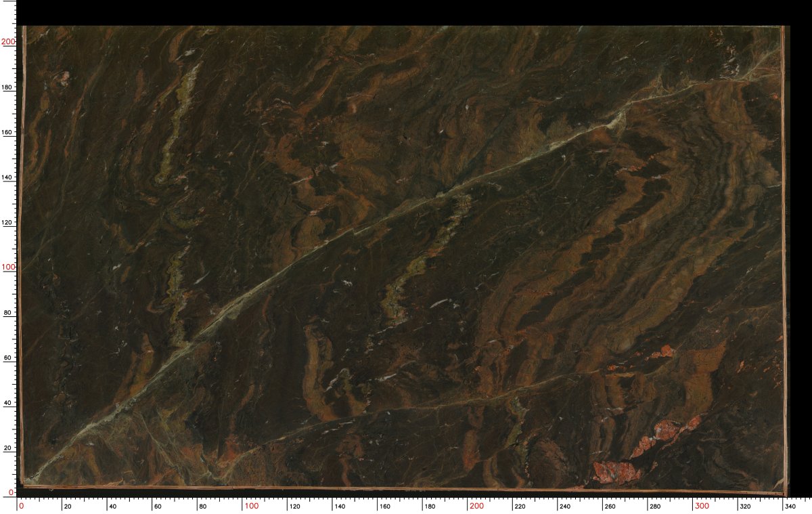The height and width of the screenshot is (514, 812).
Task: Click red "100" label on vertical ruler
Action: 7,267
